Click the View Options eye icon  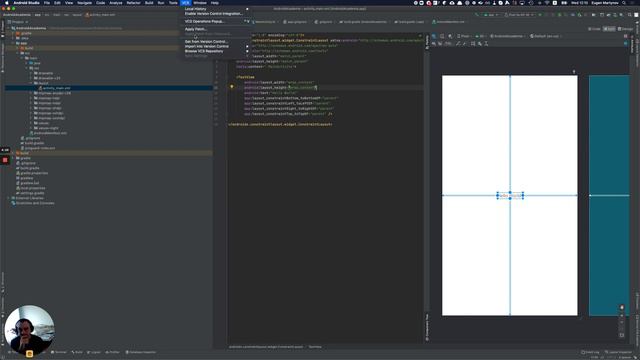(434, 43)
